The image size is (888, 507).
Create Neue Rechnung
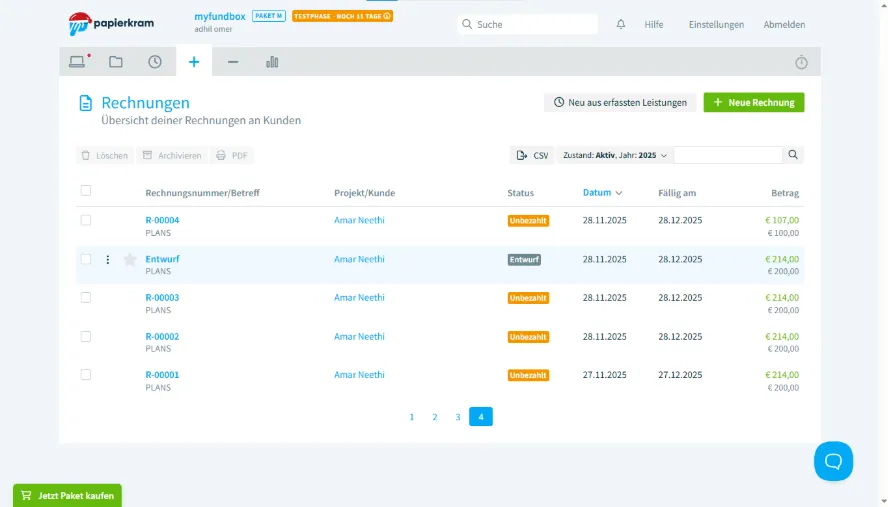754,103
